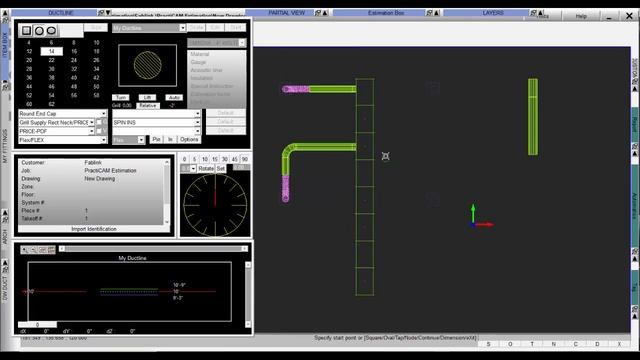Open the SPIN INS dropdown
The height and width of the screenshot is (360, 640).
coord(198,122)
